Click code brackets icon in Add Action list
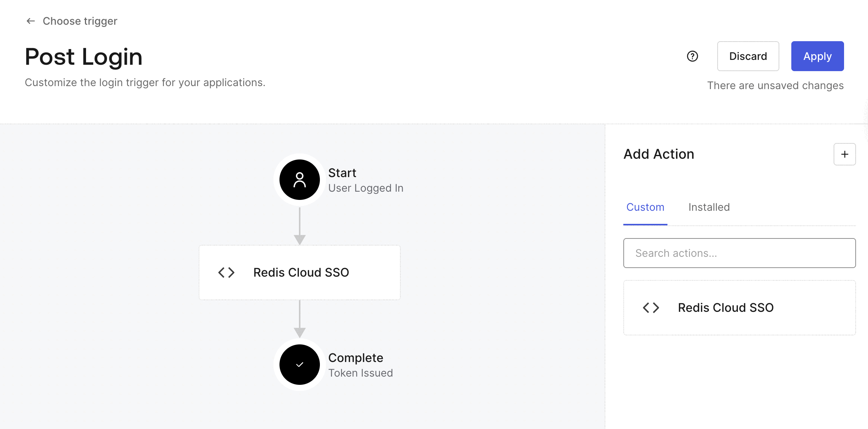The image size is (868, 429). pos(651,308)
